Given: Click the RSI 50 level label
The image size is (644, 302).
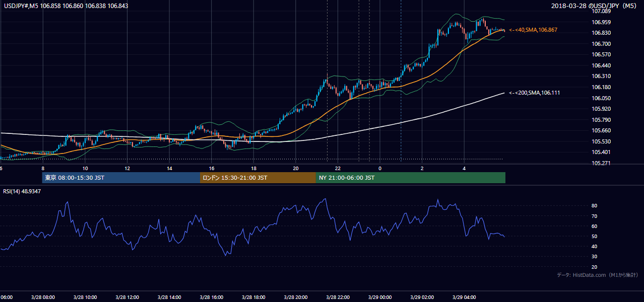Looking at the screenshot, I should [595, 236].
